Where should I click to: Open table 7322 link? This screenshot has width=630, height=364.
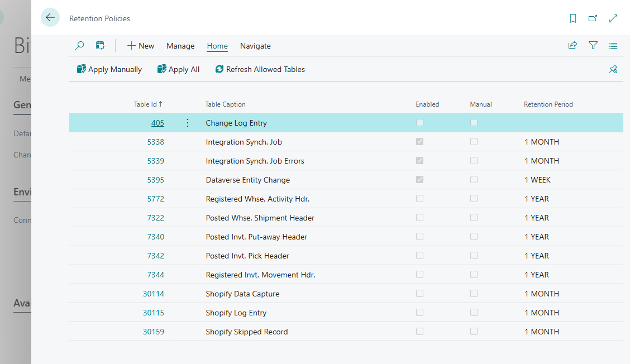(155, 218)
